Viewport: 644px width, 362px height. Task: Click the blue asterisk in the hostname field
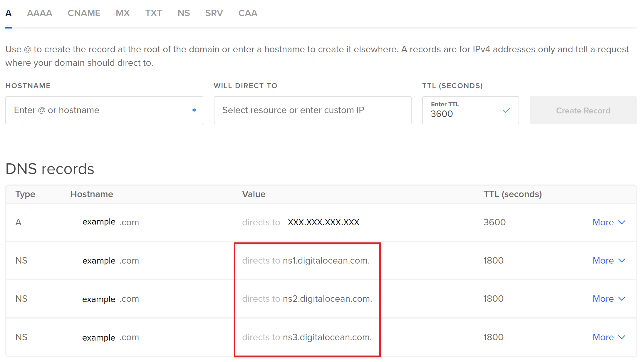pos(194,110)
